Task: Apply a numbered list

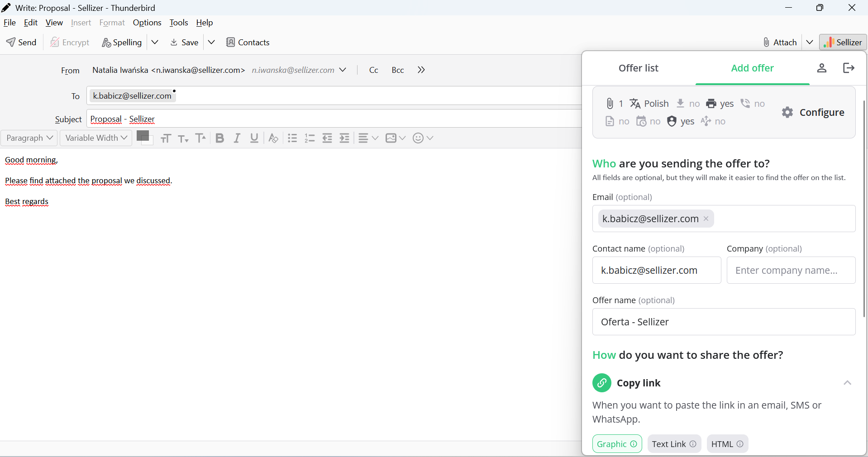Action: (x=310, y=138)
